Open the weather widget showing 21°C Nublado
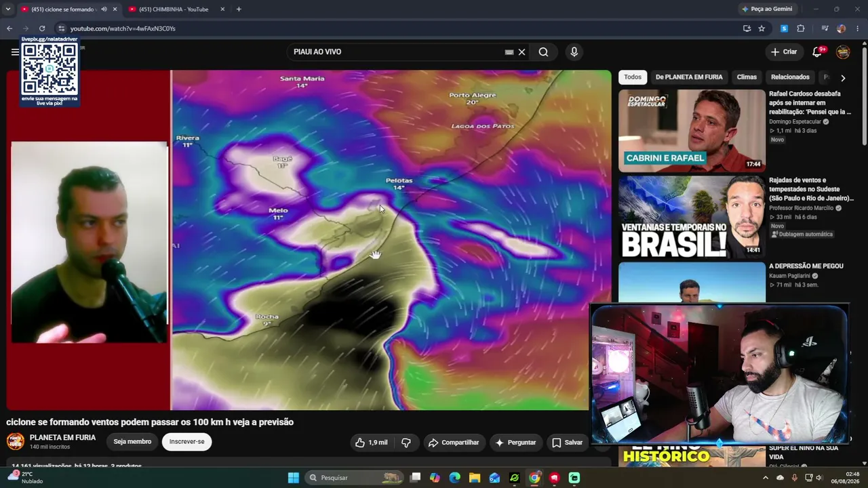The height and width of the screenshot is (488, 868). point(27,478)
